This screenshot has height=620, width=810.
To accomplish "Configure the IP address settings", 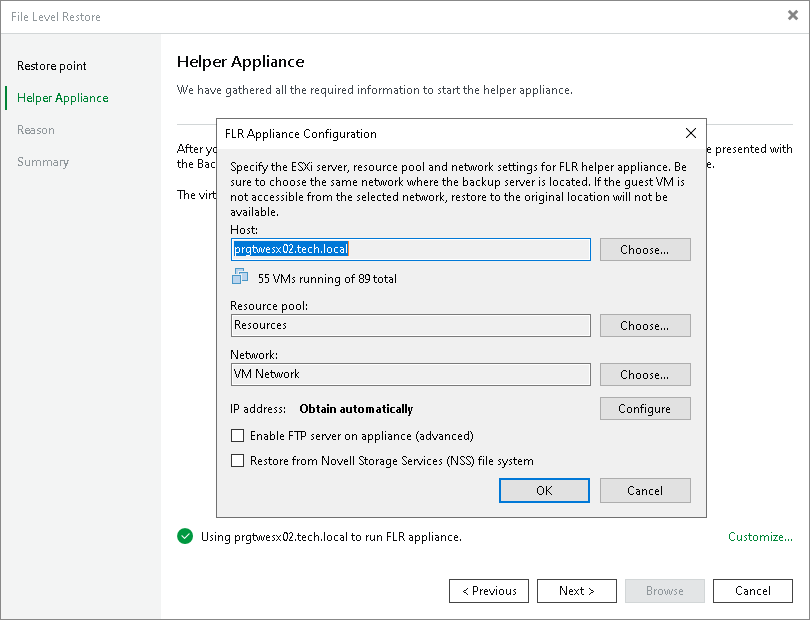I will pos(645,409).
